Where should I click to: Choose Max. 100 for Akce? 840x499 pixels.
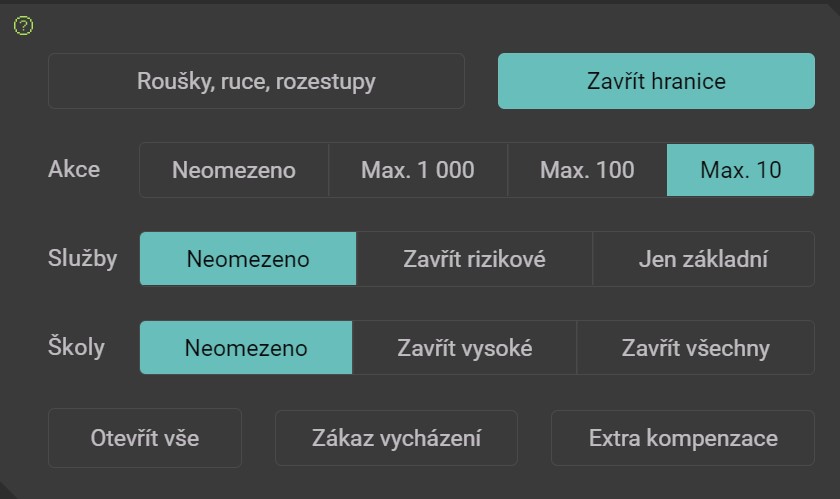(587, 170)
